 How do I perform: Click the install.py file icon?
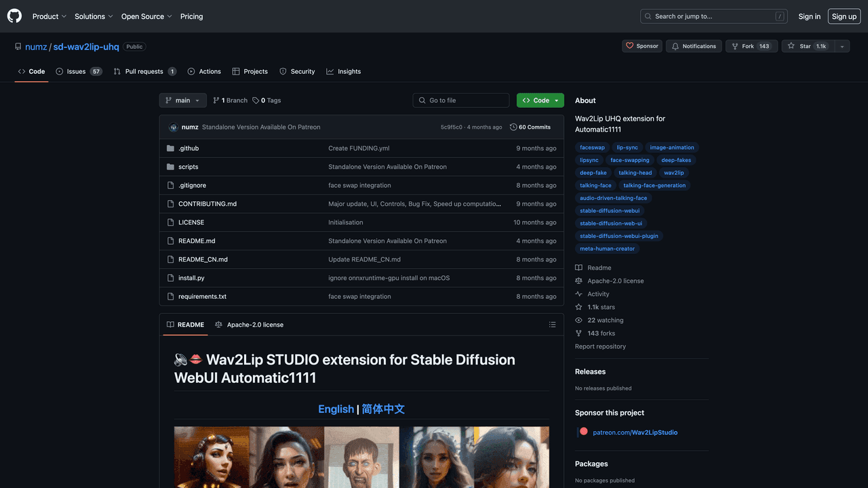(x=171, y=278)
